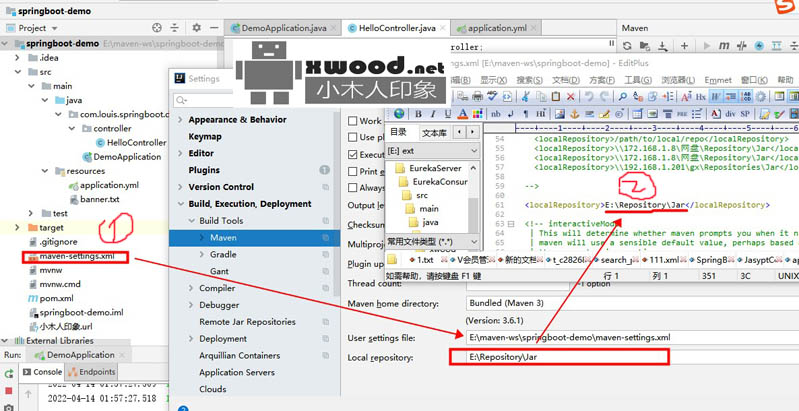799x411 pixels.
Task: Select Plugins in Settings
Action: 204,170
